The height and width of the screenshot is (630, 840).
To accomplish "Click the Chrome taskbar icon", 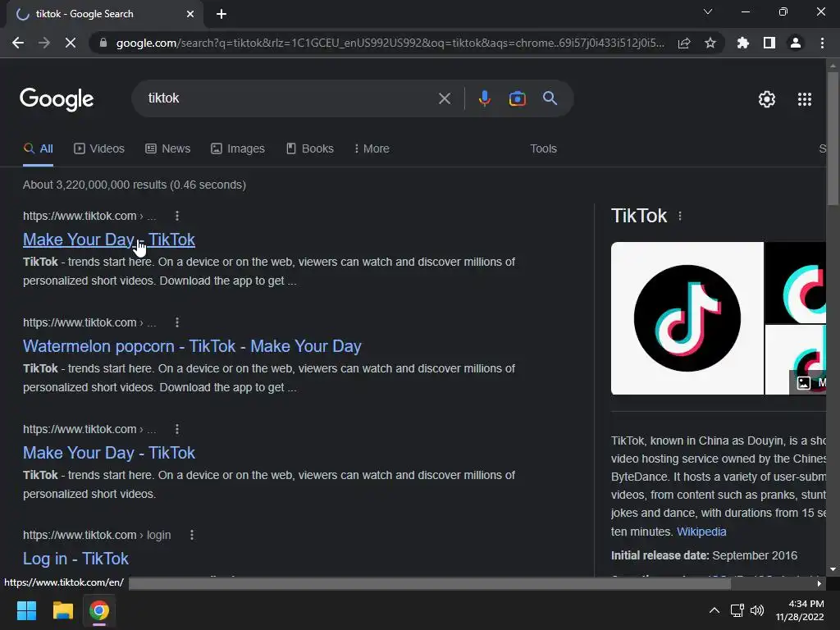I will click(x=99, y=610).
